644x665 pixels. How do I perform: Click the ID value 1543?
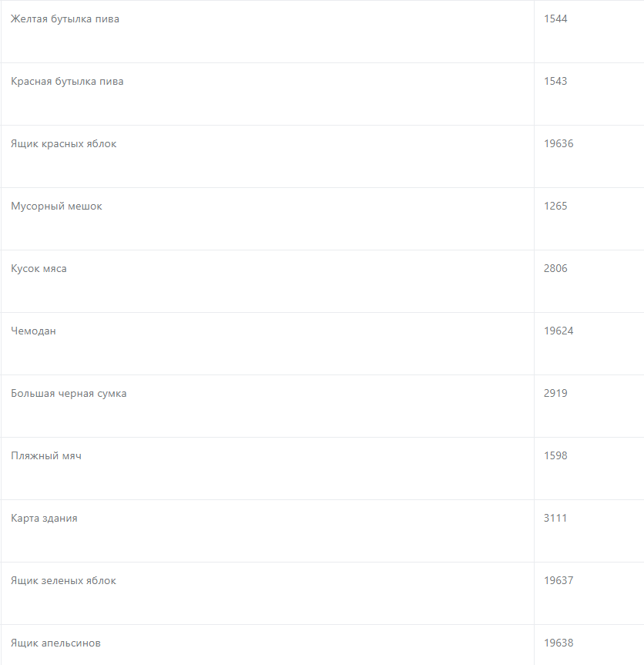click(555, 82)
